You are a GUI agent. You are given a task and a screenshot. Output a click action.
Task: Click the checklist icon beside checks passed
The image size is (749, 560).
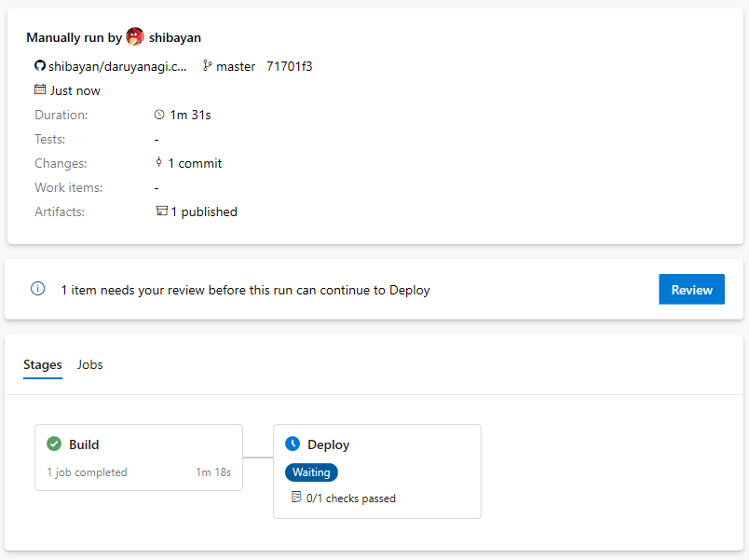click(x=296, y=498)
